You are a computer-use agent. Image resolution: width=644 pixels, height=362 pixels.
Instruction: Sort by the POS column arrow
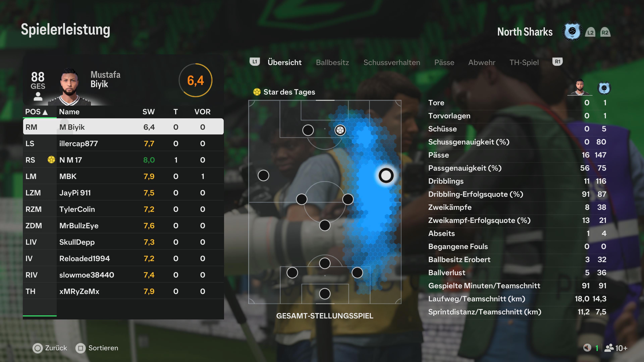tap(45, 112)
